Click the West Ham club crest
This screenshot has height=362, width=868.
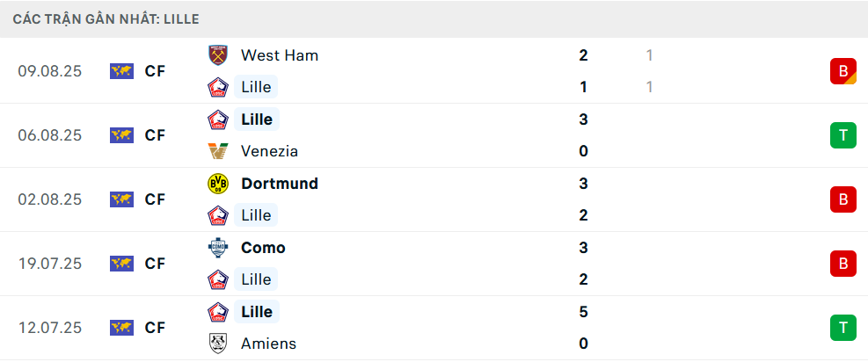click(217, 55)
